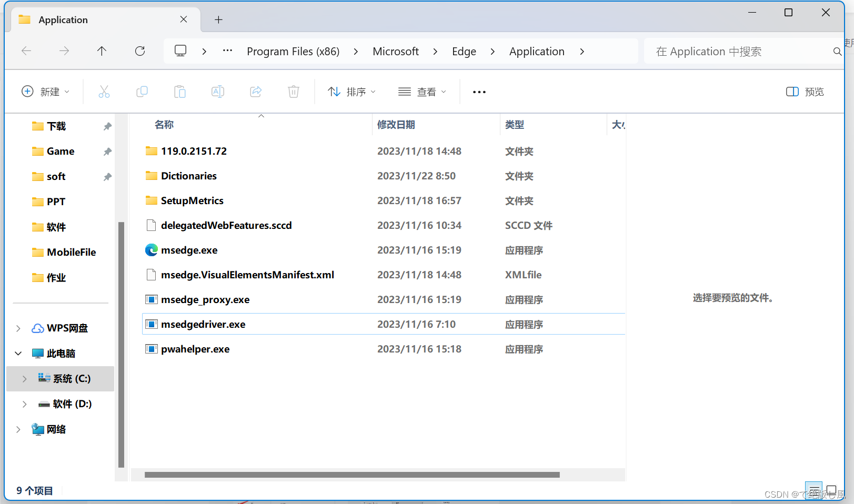Click the msedge_proxy.exe file icon

pyautogui.click(x=152, y=299)
